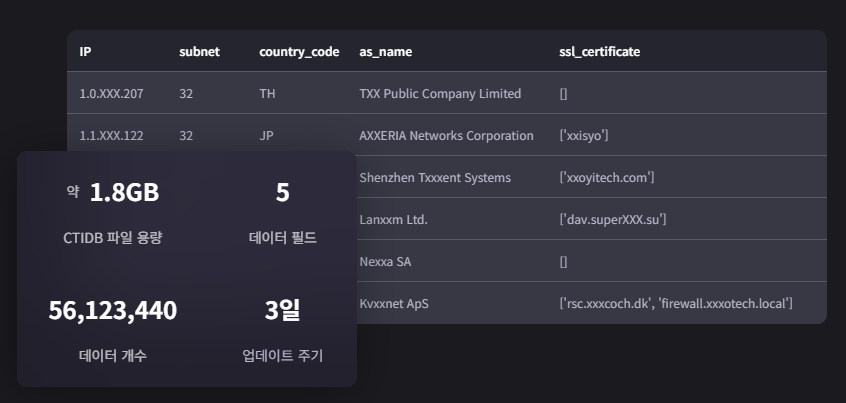The height and width of the screenshot is (403, 846).
Task: Click the JP country code cell
Action: [267, 136]
